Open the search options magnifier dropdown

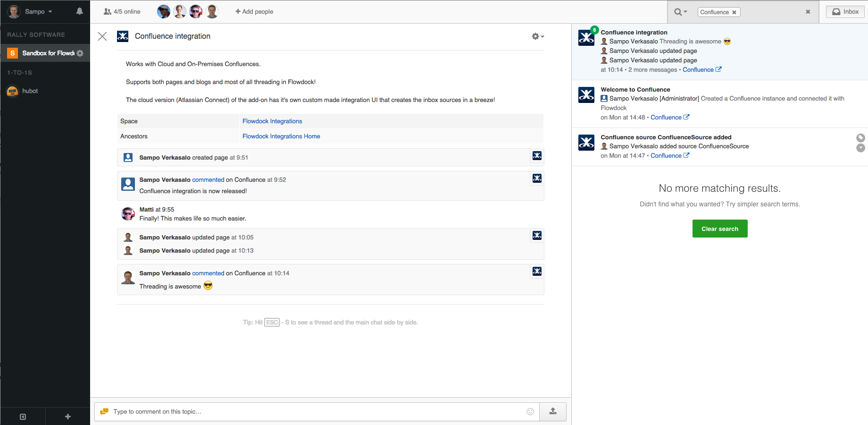coord(681,12)
